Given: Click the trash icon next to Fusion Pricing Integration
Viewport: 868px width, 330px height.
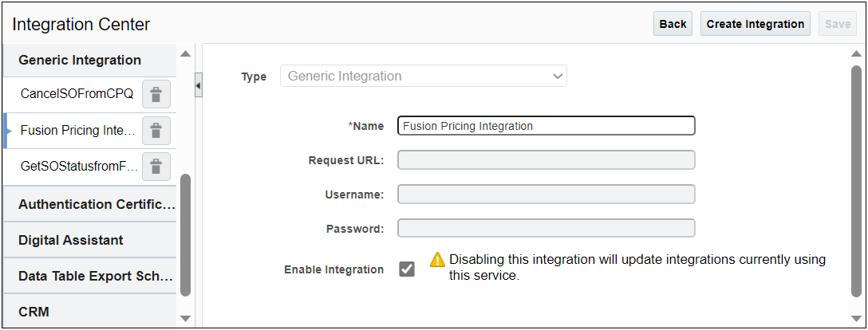Looking at the screenshot, I should click(x=156, y=130).
